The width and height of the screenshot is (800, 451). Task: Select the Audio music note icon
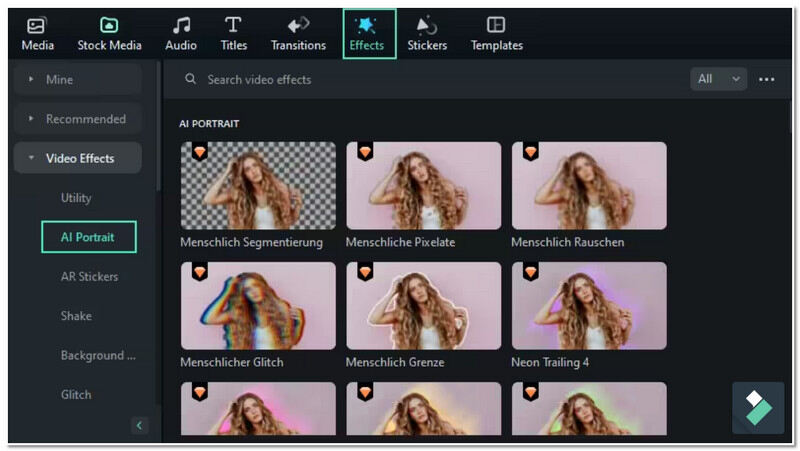(181, 25)
